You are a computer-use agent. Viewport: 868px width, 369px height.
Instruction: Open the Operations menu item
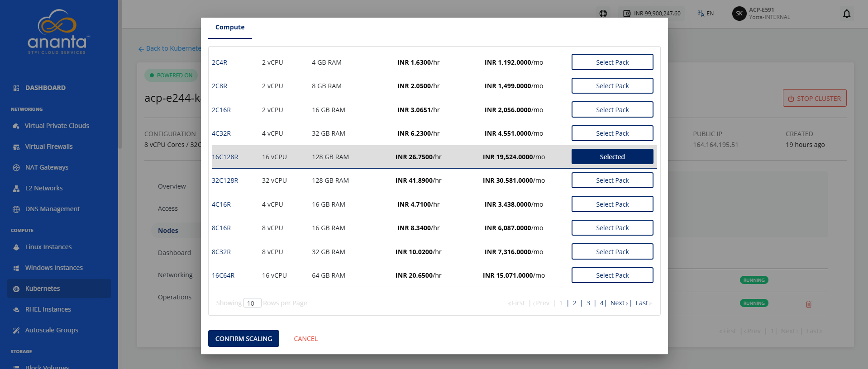175,297
